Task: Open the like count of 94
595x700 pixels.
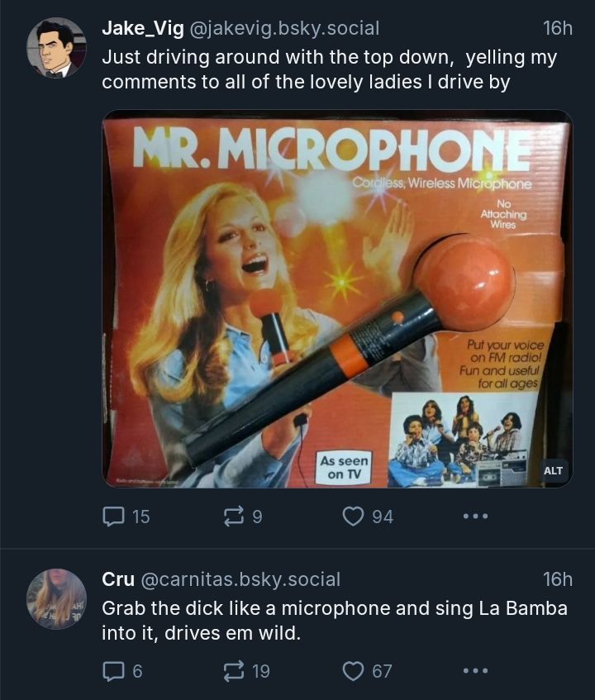Action: tap(383, 517)
